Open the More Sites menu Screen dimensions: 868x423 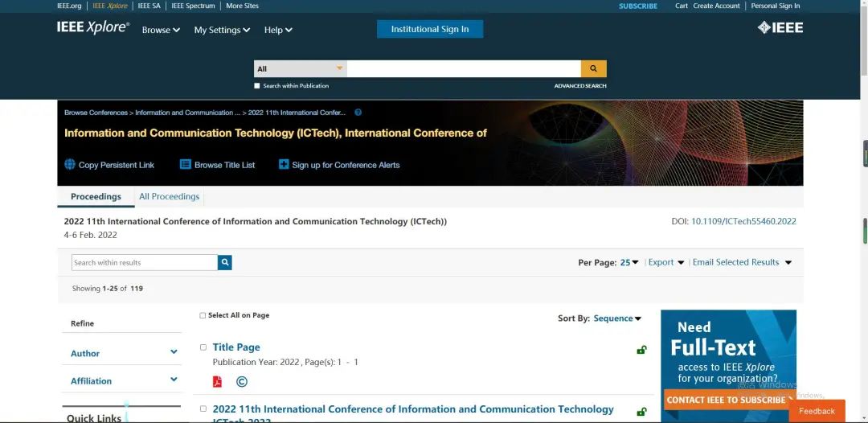coord(242,6)
